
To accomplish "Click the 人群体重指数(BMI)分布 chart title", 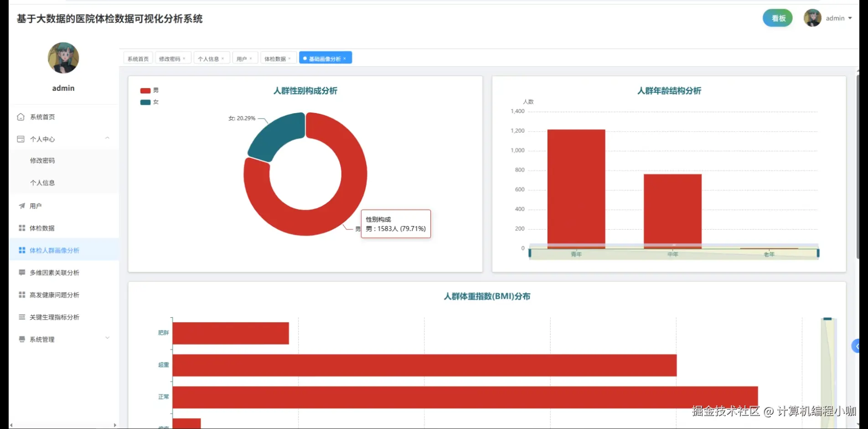I will coord(487,296).
